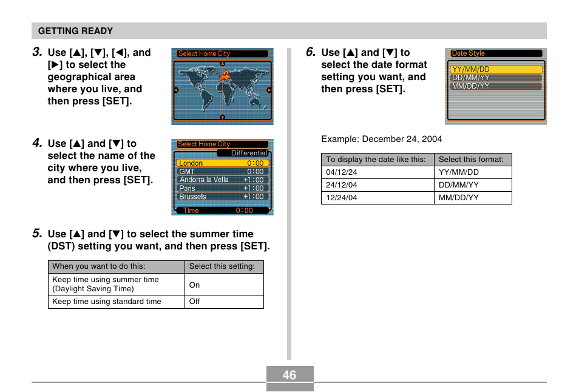Click MM/DD/YY cell in format table
Viewport: 579px width, 392px height.
[x=473, y=198]
